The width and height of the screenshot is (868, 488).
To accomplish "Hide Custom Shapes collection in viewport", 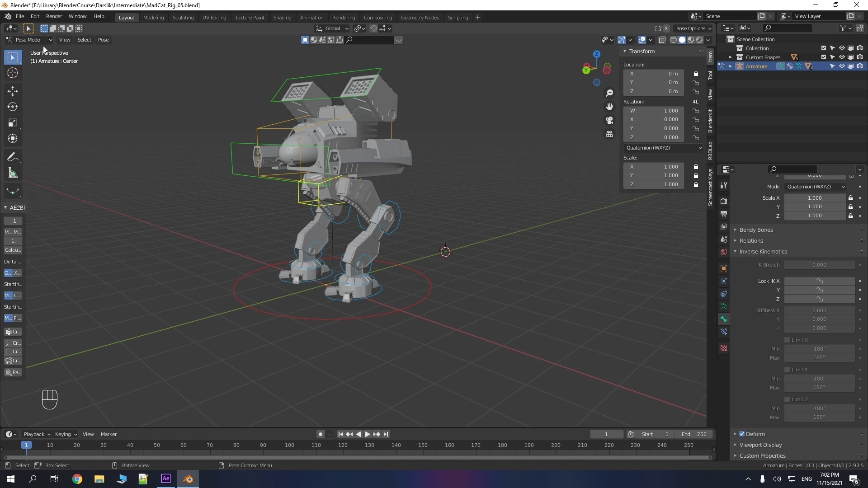I will tap(842, 57).
